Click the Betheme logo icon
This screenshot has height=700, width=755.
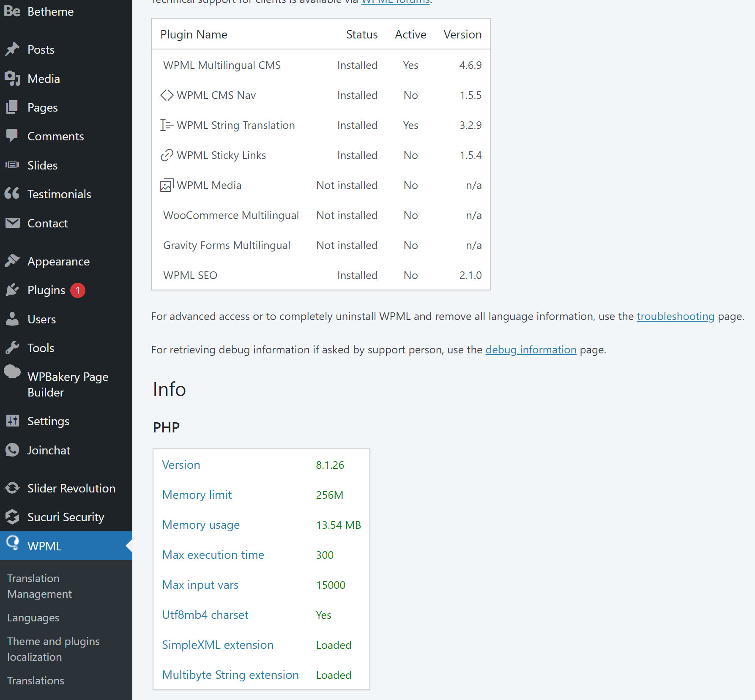12,11
